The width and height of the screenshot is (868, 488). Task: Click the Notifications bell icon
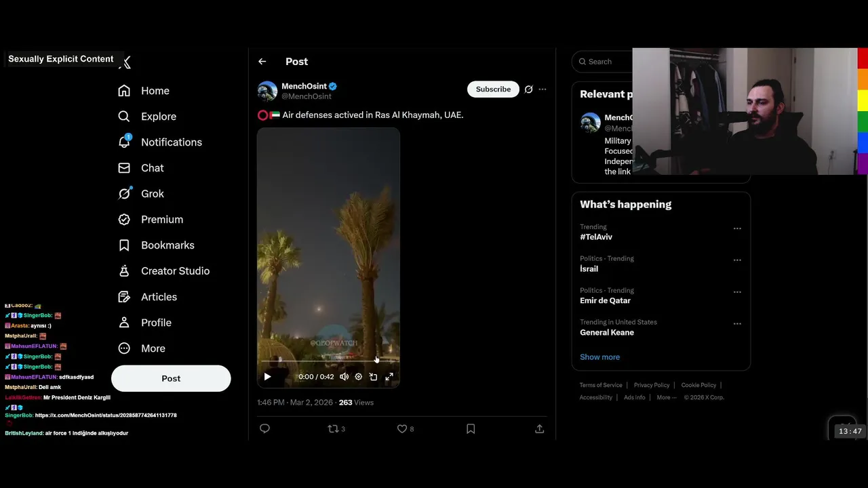pos(124,142)
